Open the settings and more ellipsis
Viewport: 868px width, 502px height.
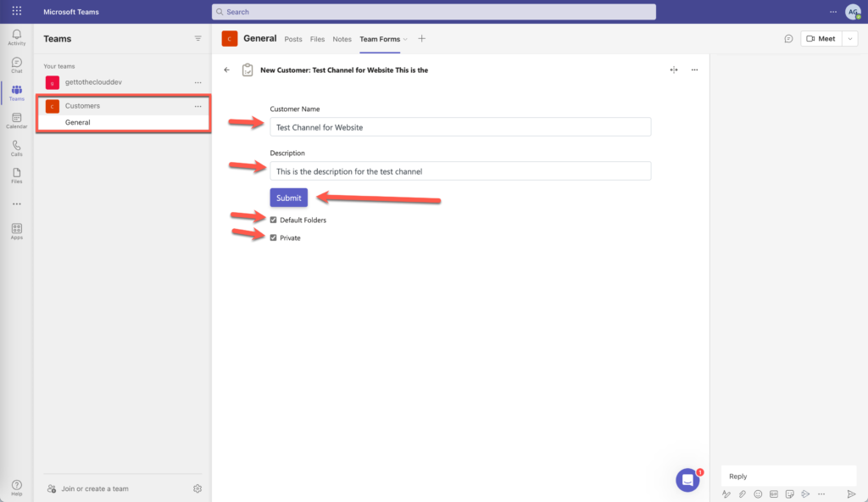pyautogui.click(x=833, y=12)
